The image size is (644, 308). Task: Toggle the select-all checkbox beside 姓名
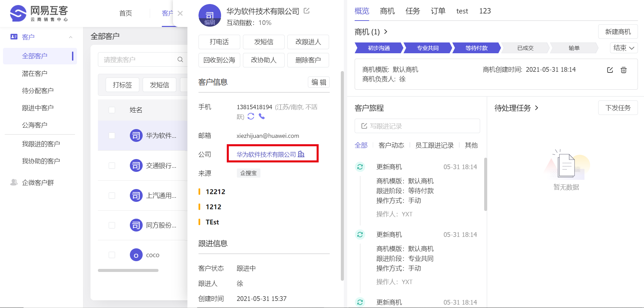(x=112, y=110)
